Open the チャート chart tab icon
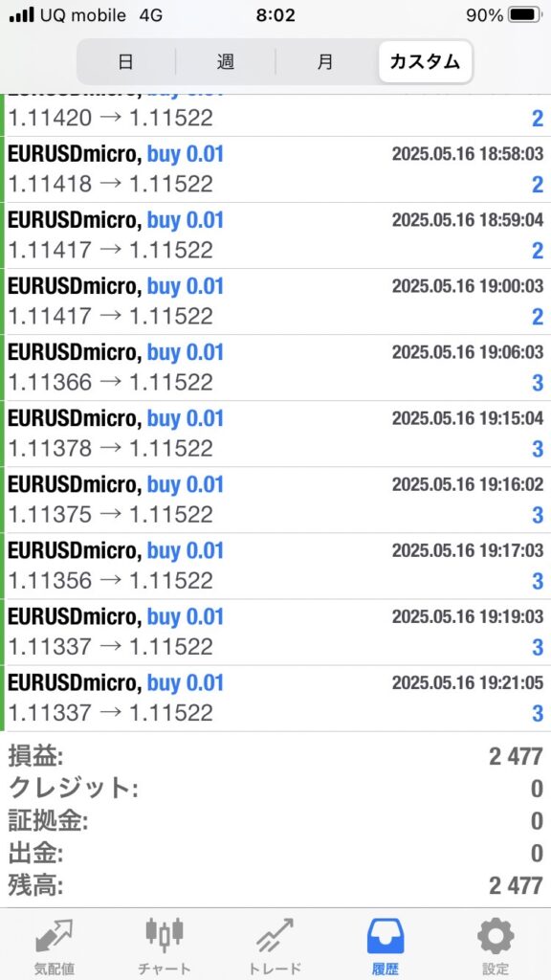Image resolution: width=551 pixels, height=980 pixels. pyautogui.click(x=165, y=934)
